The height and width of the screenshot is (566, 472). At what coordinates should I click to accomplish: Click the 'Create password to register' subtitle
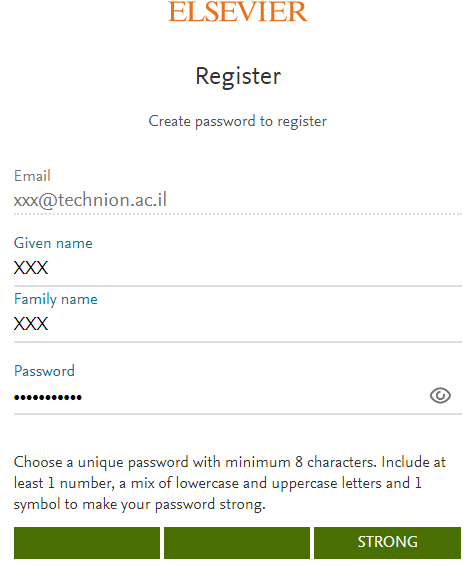[237, 121]
